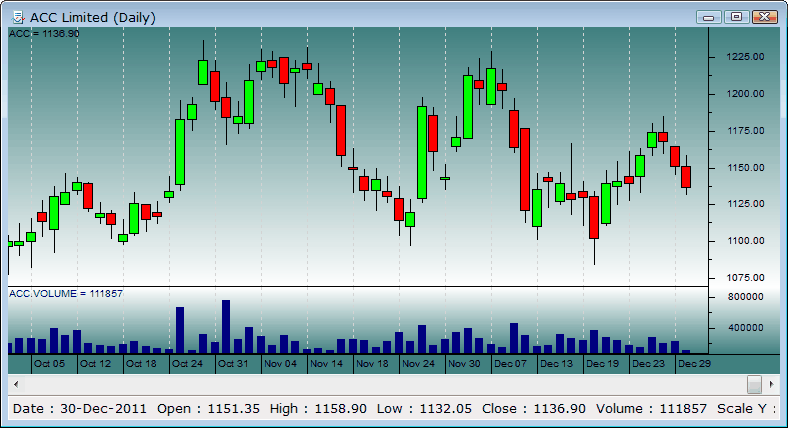Maximize the ACC Limited chart window
The height and width of the screenshot is (428, 788).
tap(736, 17)
